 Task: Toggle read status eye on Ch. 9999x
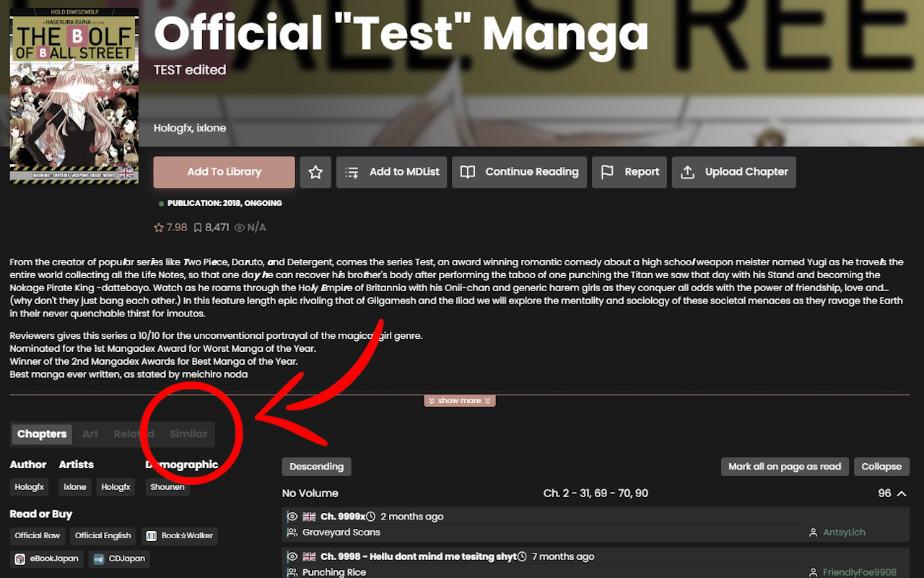click(x=292, y=517)
